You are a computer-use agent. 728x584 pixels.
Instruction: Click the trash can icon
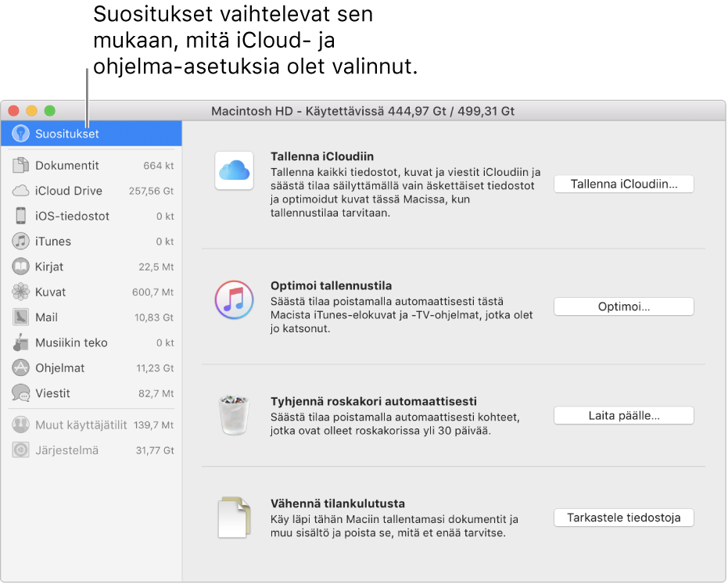point(234,414)
